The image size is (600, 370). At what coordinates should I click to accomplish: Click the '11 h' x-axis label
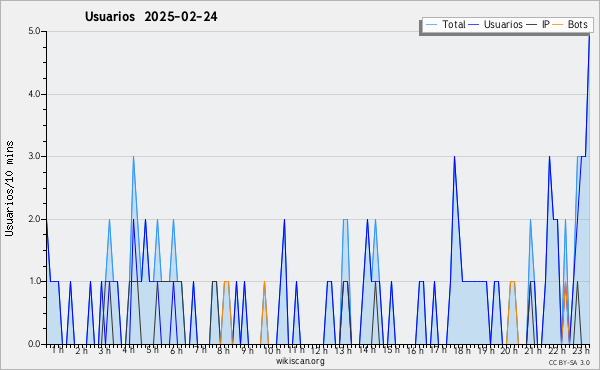click(x=296, y=350)
